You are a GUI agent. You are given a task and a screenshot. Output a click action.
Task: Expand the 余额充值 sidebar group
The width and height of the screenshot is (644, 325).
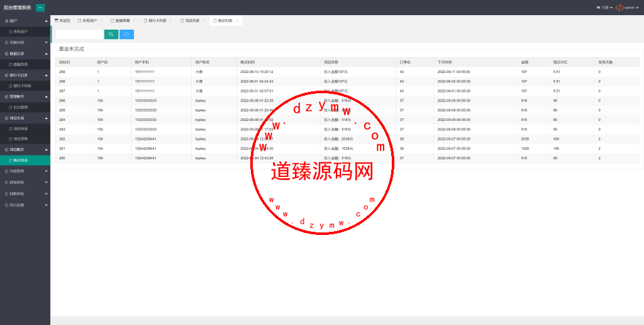(25, 42)
